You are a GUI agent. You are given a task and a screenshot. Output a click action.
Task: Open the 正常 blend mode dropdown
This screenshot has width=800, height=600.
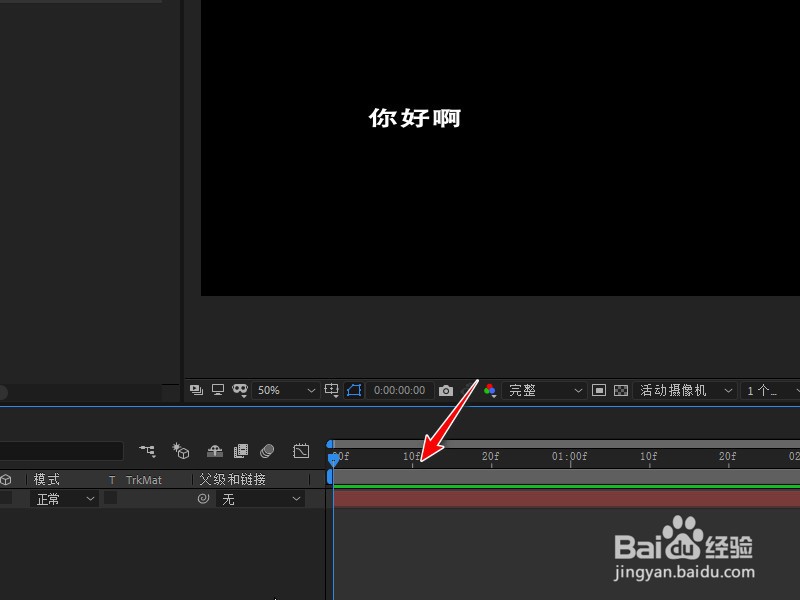point(62,499)
